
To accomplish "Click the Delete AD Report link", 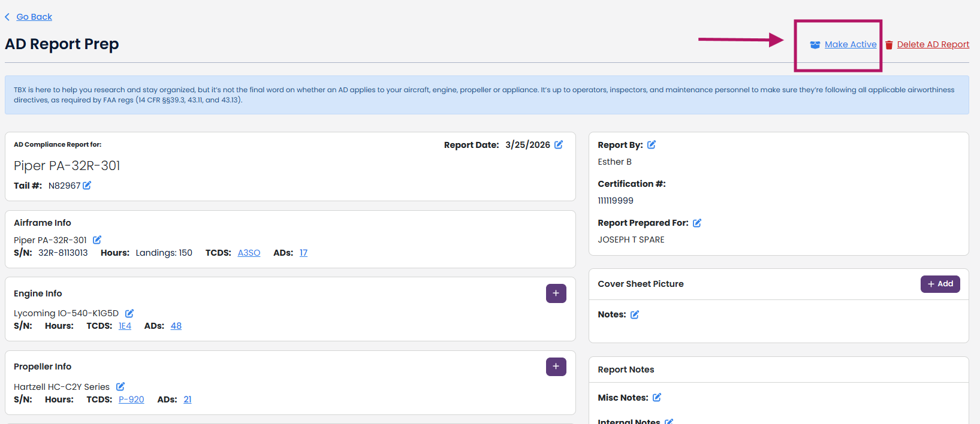I will pos(933,44).
